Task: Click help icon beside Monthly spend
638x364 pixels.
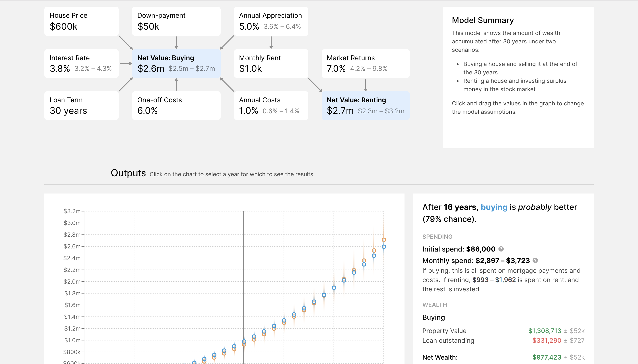Action: click(535, 260)
